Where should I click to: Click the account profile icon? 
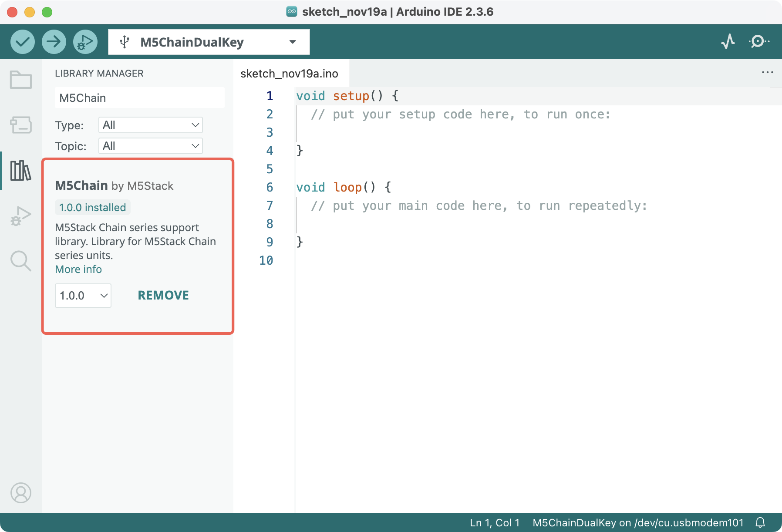(x=21, y=493)
